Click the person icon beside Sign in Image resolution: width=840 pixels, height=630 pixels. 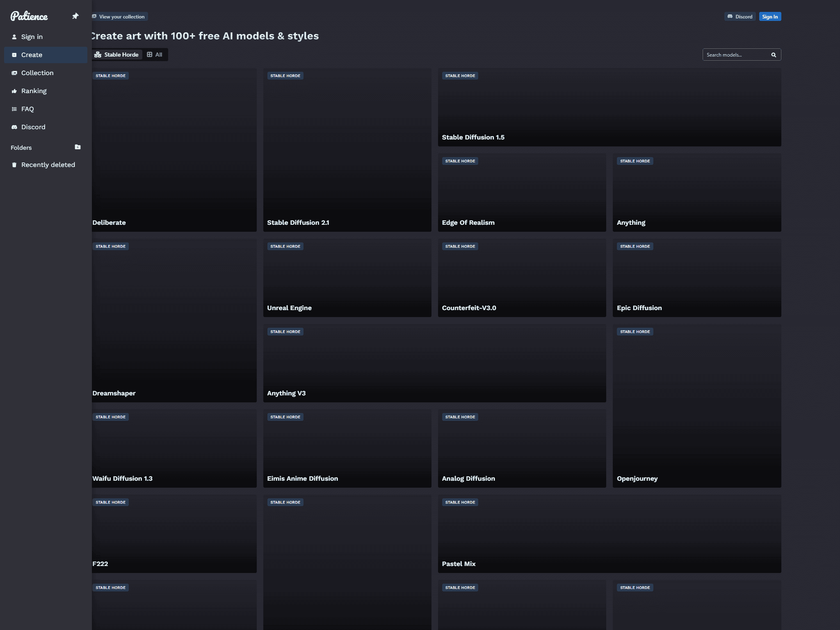[x=14, y=37]
